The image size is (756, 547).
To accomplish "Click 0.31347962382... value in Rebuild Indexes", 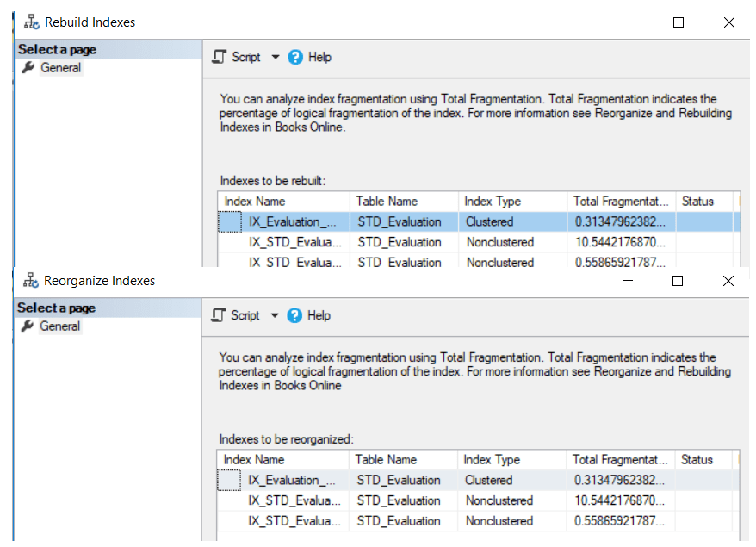I will point(620,222).
